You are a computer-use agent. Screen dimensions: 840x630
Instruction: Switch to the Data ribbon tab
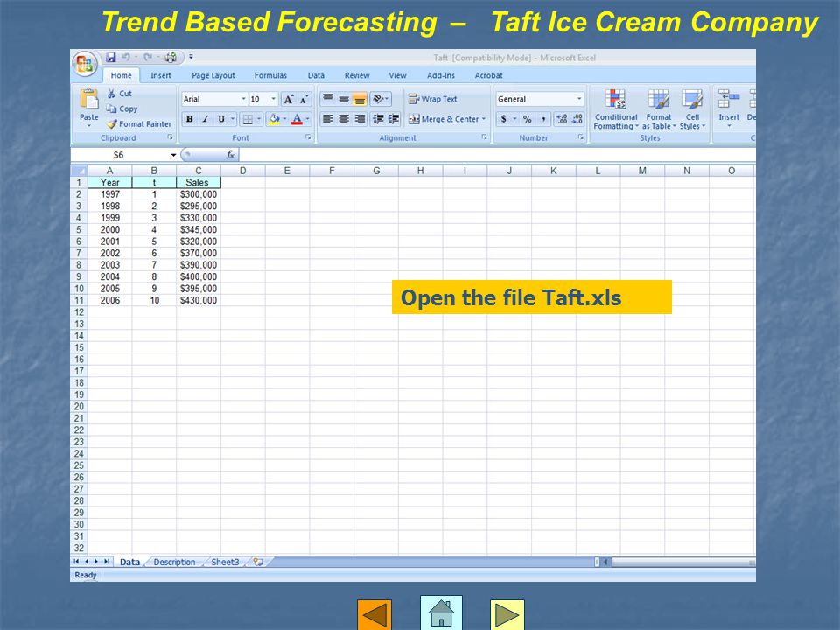click(x=316, y=75)
